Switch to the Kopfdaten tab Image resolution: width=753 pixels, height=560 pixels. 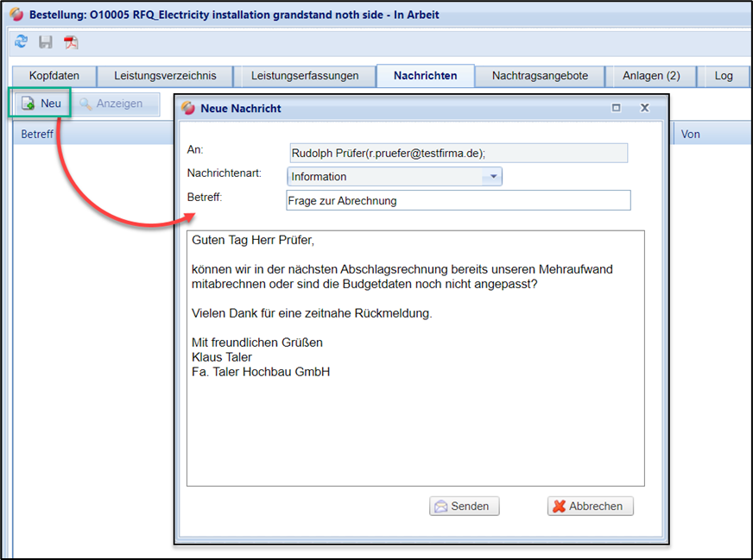[x=54, y=76]
